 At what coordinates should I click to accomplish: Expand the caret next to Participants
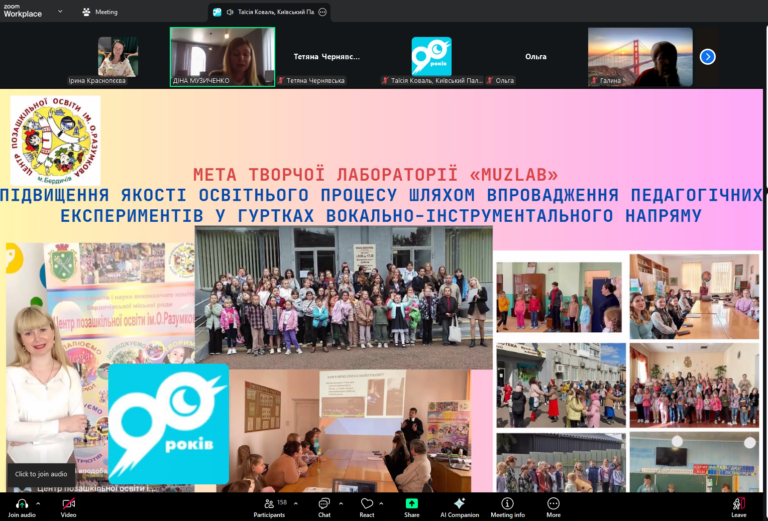pos(296,503)
